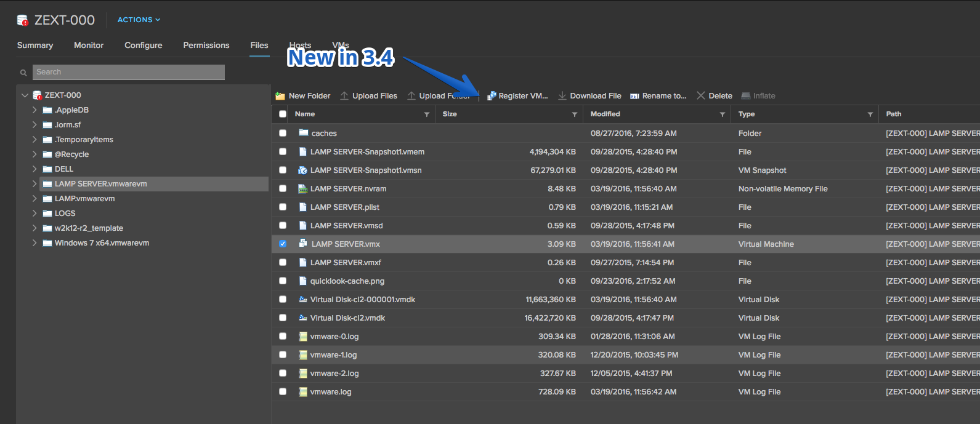The height and width of the screenshot is (424, 980).
Task: Click the vmware-2.log file icon
Action: tap(302, 373)
